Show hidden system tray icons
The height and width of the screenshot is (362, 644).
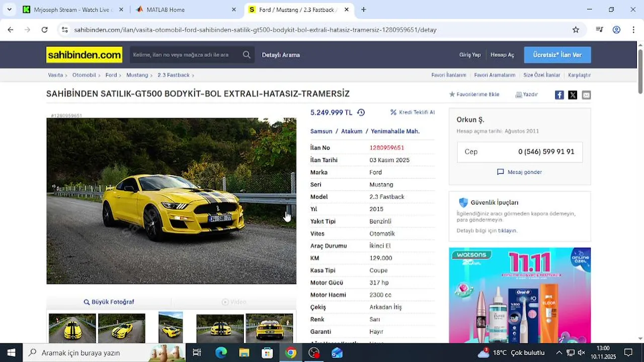558,352
